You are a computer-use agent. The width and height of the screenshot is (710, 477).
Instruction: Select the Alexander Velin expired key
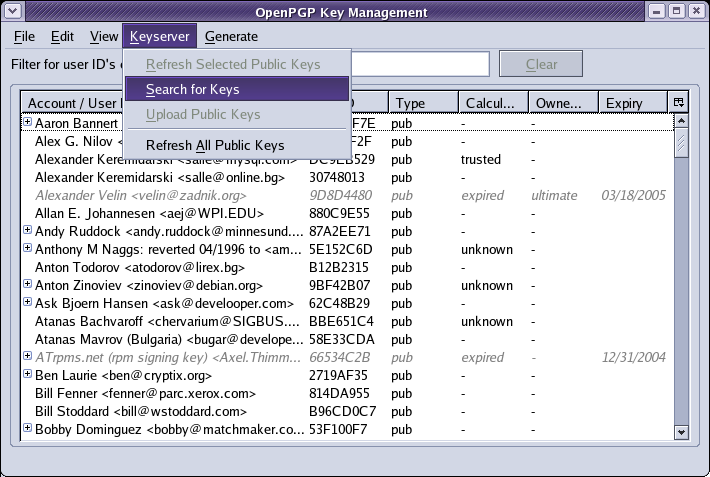tap(347, 196)
